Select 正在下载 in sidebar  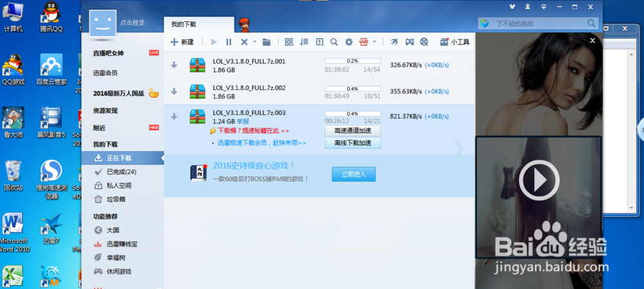pyautogui.click(x=122, y=158)
